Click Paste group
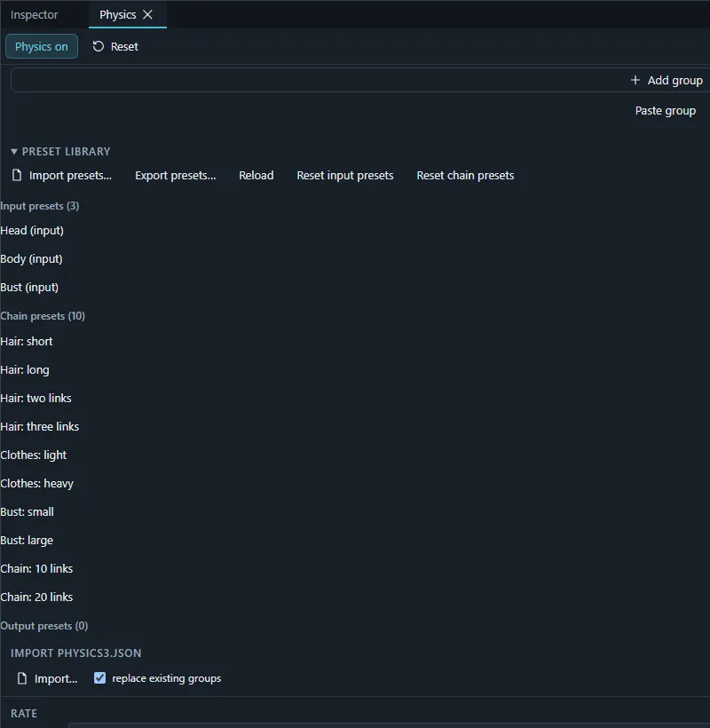710x728 pixels. pos(665,110)
